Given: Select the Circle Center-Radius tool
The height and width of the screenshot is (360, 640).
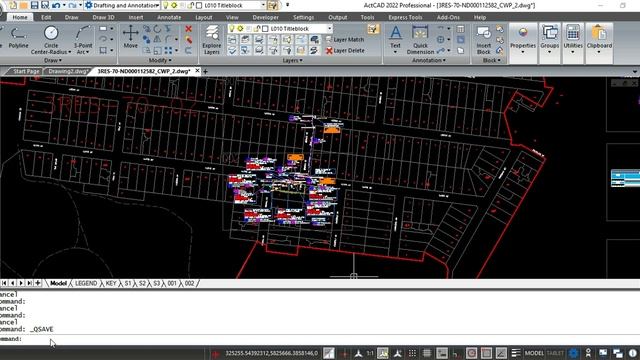Looking at the screenshot, I should (x=51, y=40).
